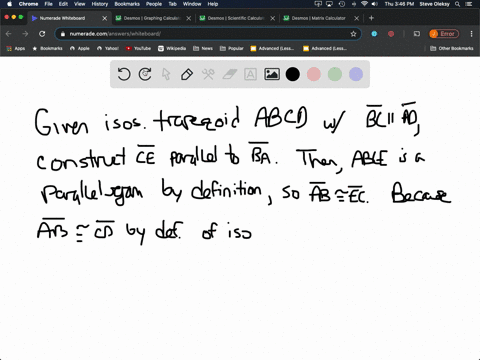
Task: Open the Apple bookmark
Action: (80, 48)
